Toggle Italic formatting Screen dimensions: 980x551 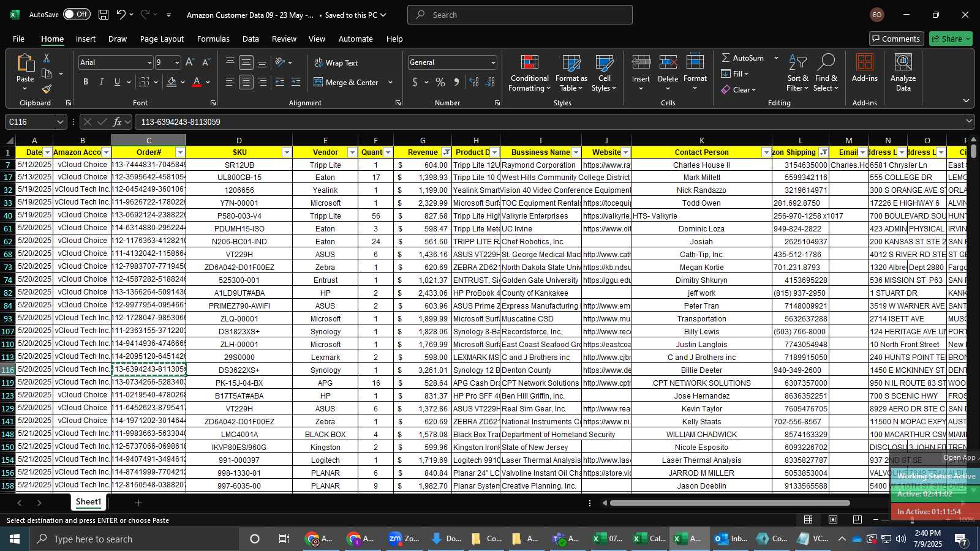tap(102, 82)
